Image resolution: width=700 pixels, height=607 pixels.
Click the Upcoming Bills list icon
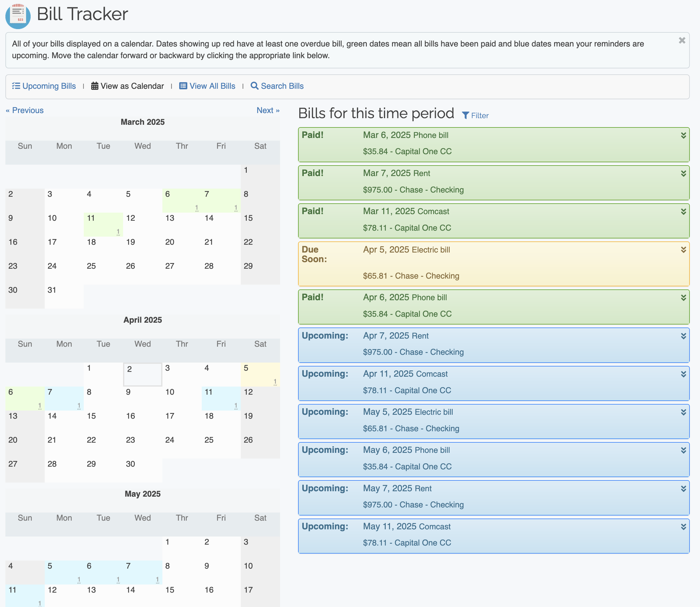pyautogui.click(x=16, y=86)
